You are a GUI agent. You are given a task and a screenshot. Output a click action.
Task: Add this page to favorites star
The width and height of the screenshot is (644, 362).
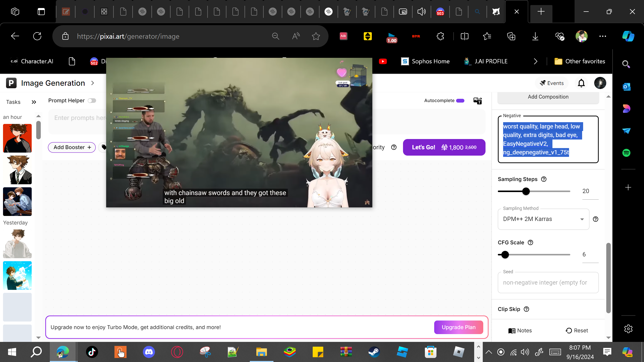click(316, 36)
